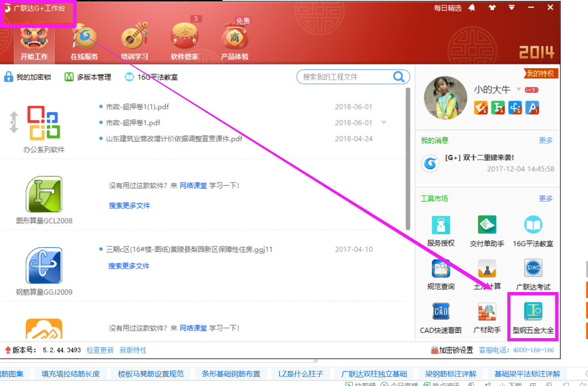Click the Lv5 level badge

pos(531,90)
